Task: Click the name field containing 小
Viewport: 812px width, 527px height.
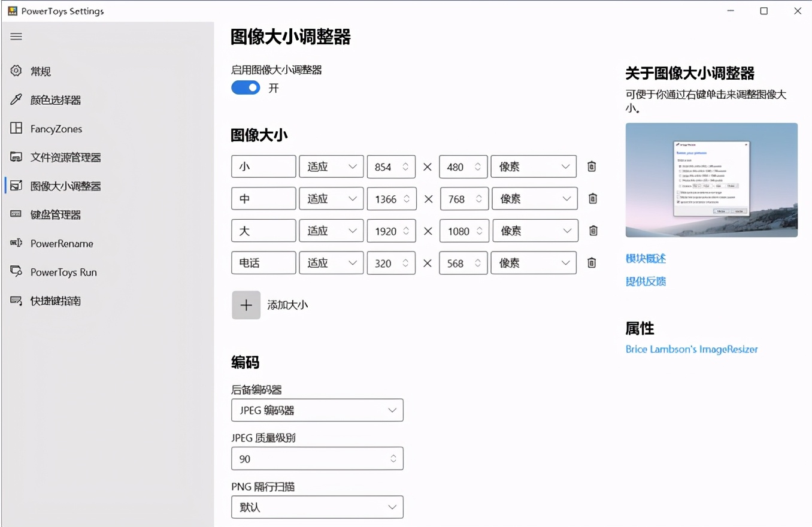Action: 263,166
